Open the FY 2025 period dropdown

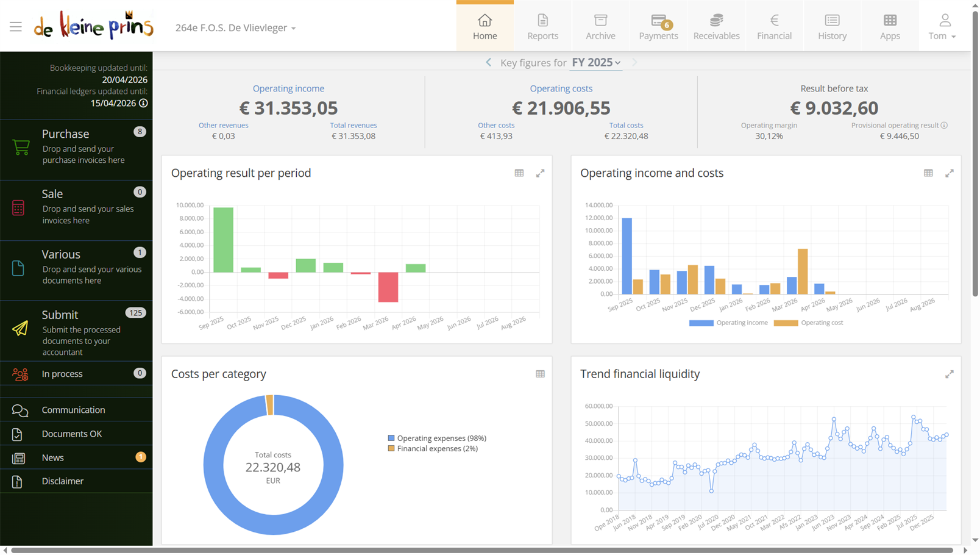[596, 62]
